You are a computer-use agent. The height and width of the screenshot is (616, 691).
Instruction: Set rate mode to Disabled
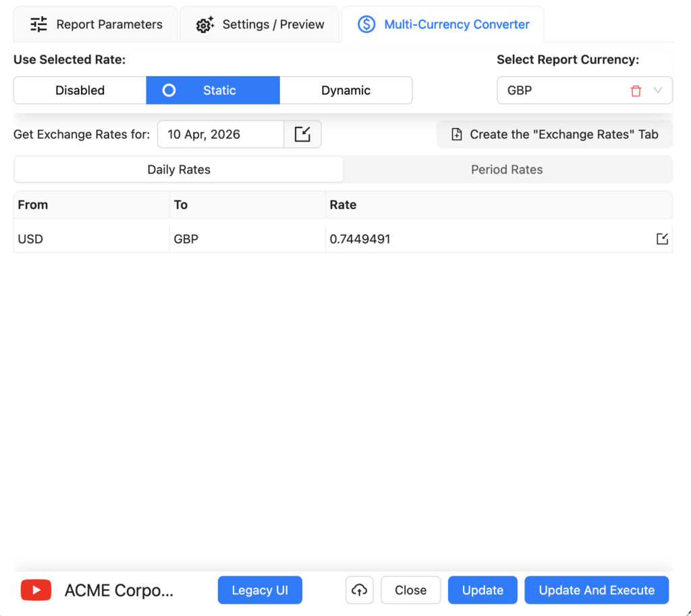click(x=80, y=90)
